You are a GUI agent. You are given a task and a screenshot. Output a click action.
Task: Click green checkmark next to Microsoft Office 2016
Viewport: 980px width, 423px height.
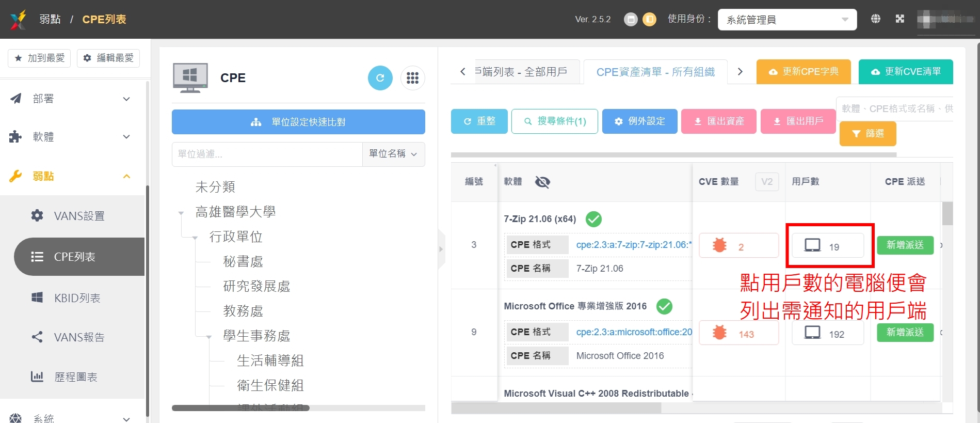pos(664,306)
